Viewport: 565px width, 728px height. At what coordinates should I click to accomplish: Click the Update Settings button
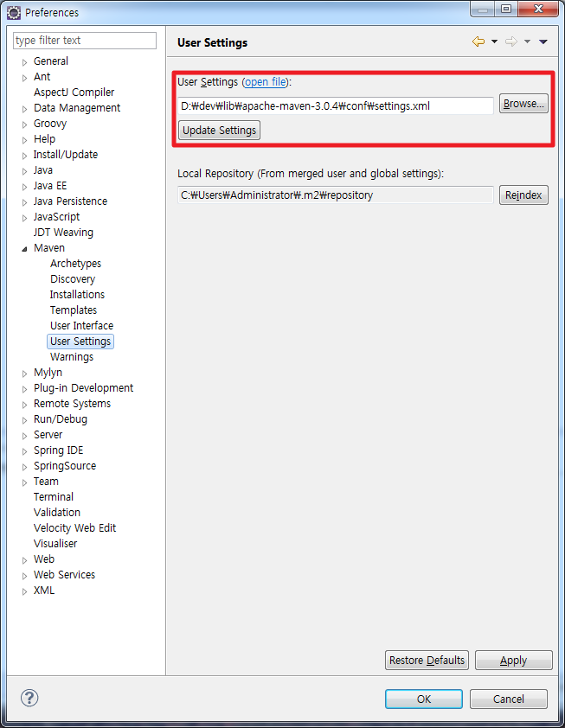click(x=219, y=130)
